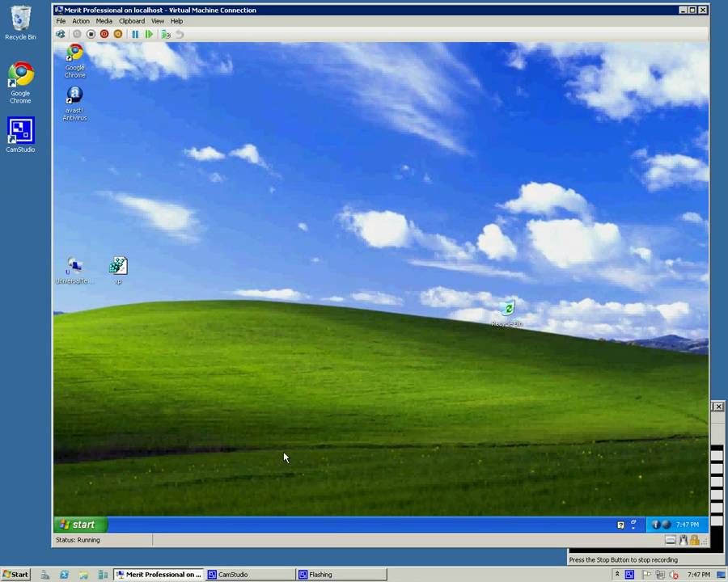
Task: Click the gold lock icon in VM status bar
Action: click(x=694, y=540)
